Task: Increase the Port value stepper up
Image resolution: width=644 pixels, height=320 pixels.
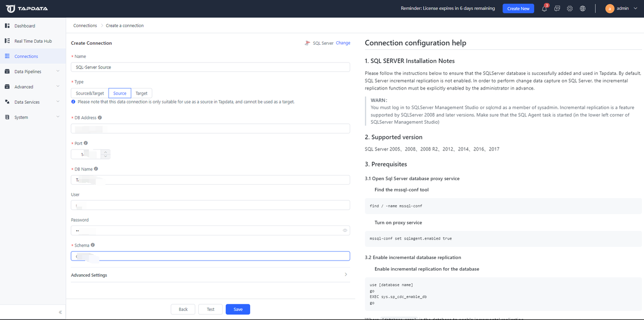Action: click(105, 152)
